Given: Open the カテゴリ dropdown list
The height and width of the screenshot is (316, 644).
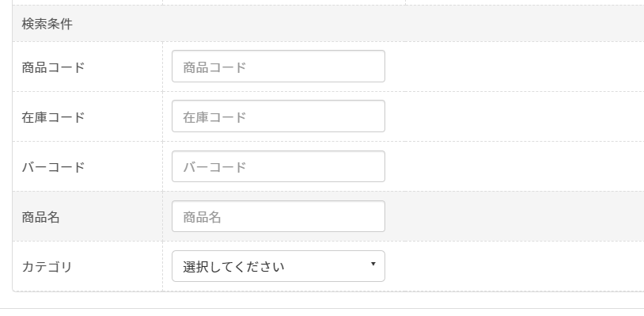Looking at the screenshot, I should (x=278, y=266).
